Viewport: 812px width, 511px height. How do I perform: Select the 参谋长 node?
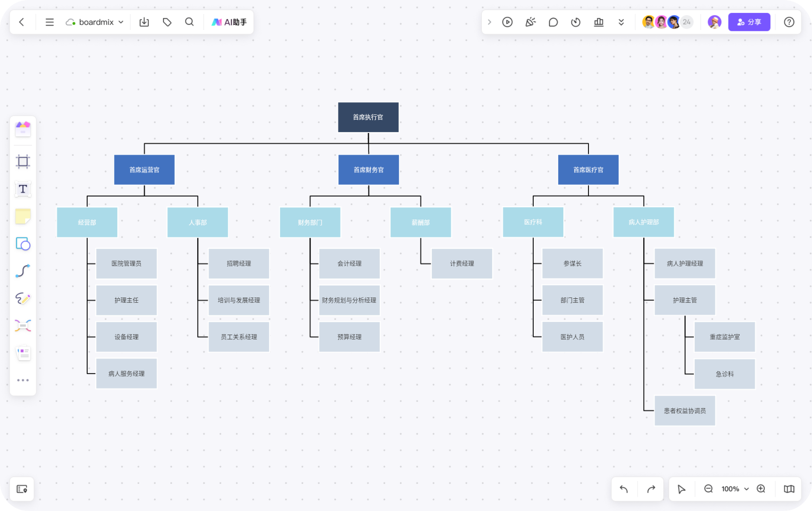(572, 264)
